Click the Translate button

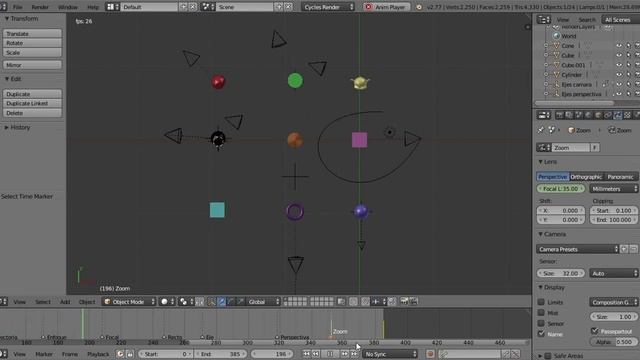click(32, 33)
